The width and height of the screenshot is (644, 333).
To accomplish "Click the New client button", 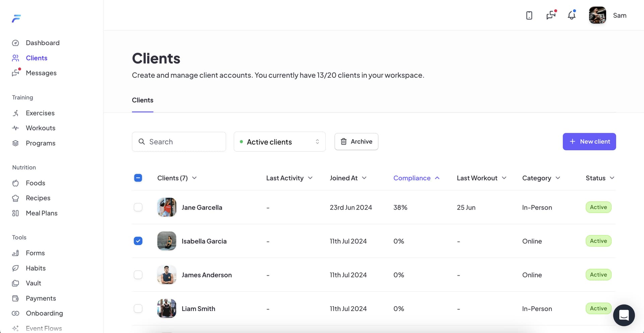I will pos(589,141).
